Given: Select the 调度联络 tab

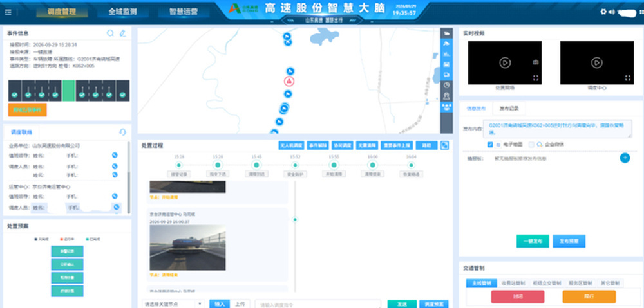Looking at the screenshot, I should 22,132.
